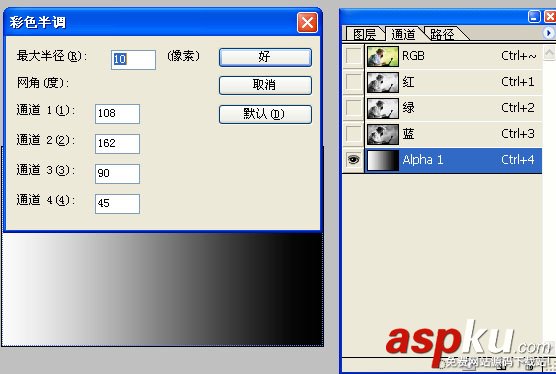Screen dimensions: 556x374
Task: Show the 蓝 channel visibility box
Action: pyautogui.click(x=354, y=134)
